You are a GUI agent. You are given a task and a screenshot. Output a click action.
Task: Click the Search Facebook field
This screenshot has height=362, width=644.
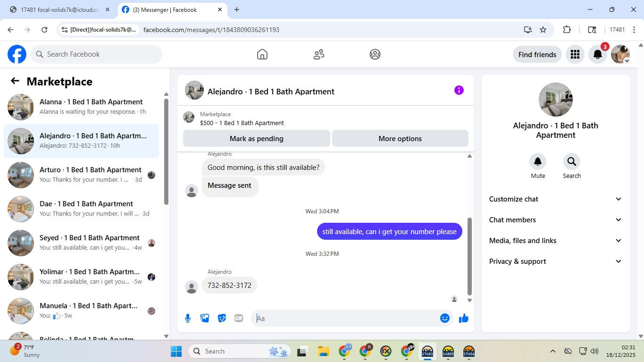pos(96,54)
